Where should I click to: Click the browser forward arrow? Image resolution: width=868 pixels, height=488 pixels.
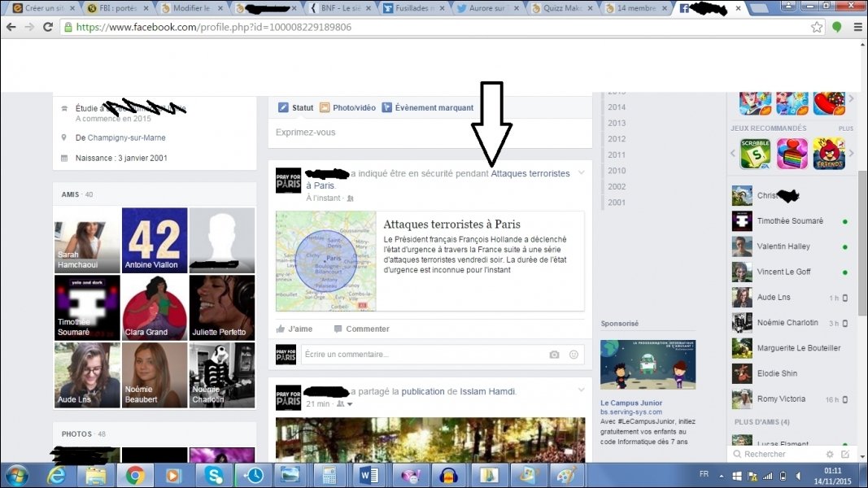(29, 27)
